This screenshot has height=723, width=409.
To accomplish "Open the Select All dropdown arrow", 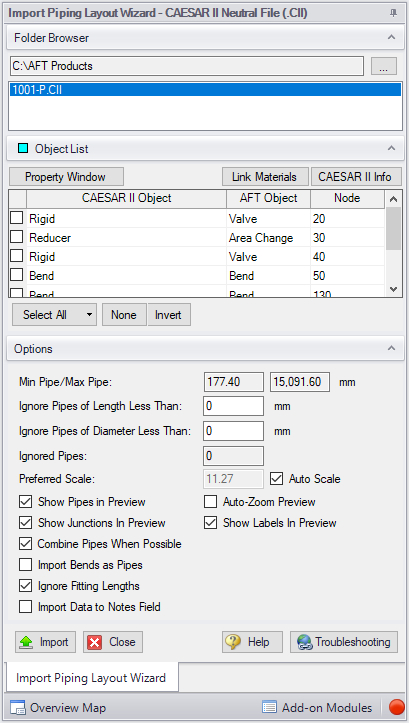I will pyautogui.click(x=89, y=315).
